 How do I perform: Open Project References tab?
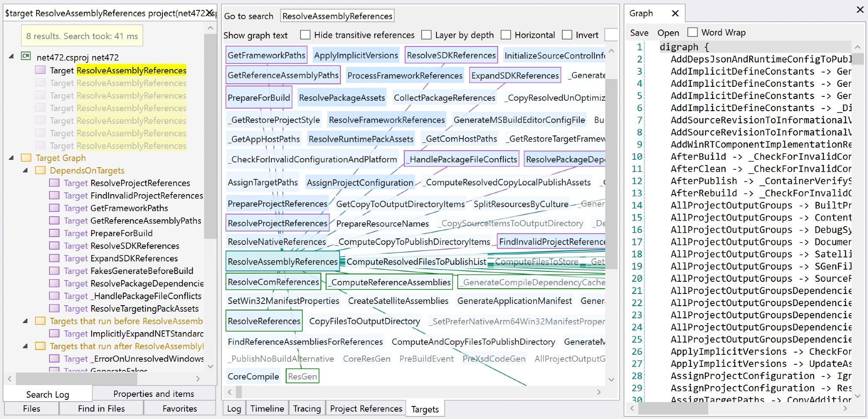pos(366,409)
